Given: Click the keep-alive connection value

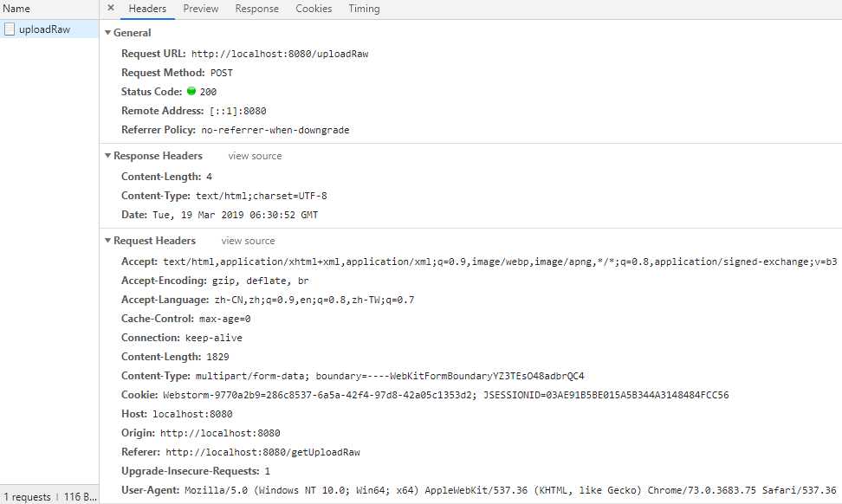Looking at the screenshot, I should 214,338.
